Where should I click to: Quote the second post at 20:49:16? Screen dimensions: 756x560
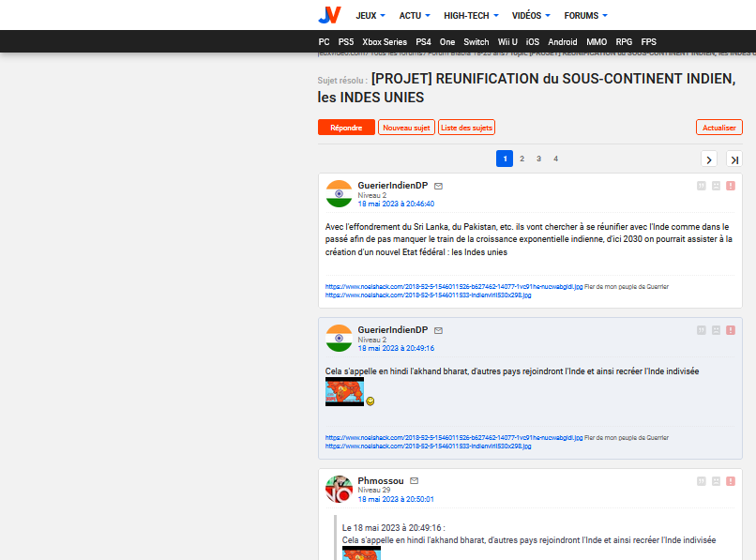pos(701,330)
